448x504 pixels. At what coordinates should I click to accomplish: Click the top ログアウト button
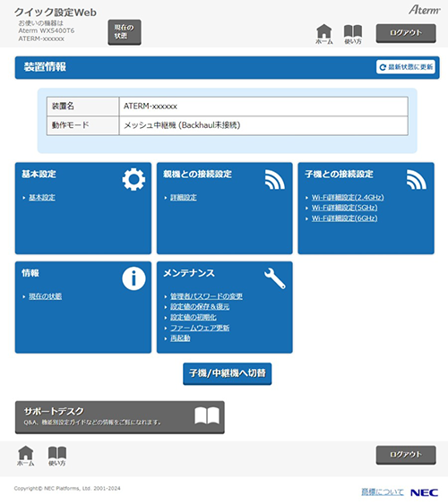point(406,33)
